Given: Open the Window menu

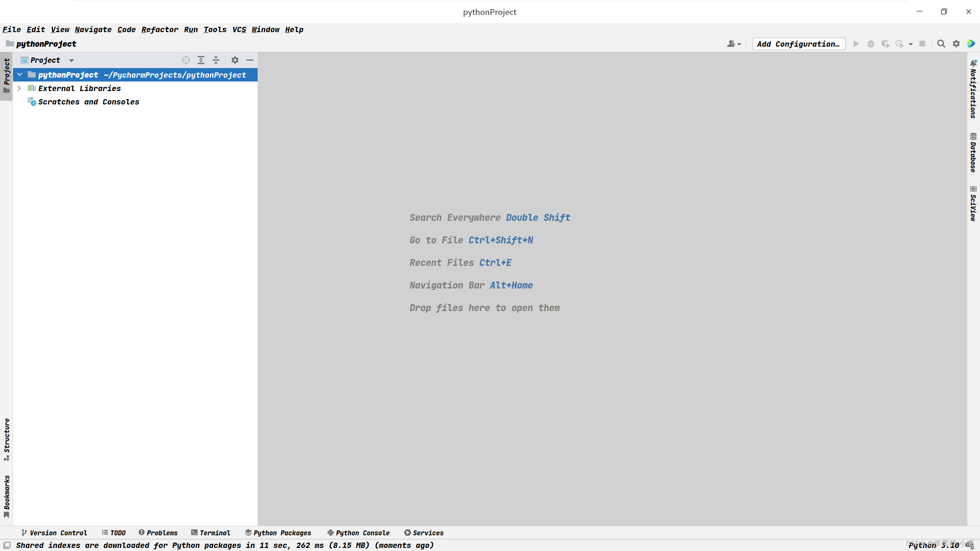Looking at the screenshot, I should (x=265, y=29).
